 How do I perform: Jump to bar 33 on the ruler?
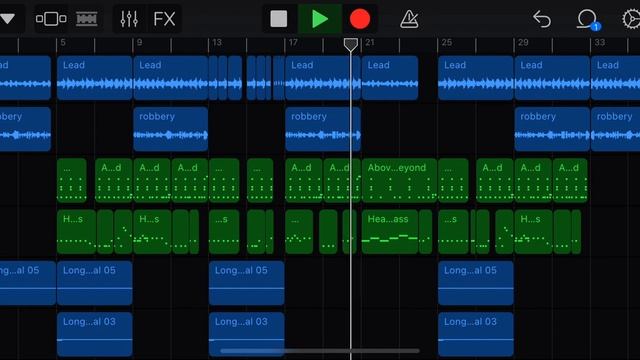pyautogui.click(x=600, y=42)
